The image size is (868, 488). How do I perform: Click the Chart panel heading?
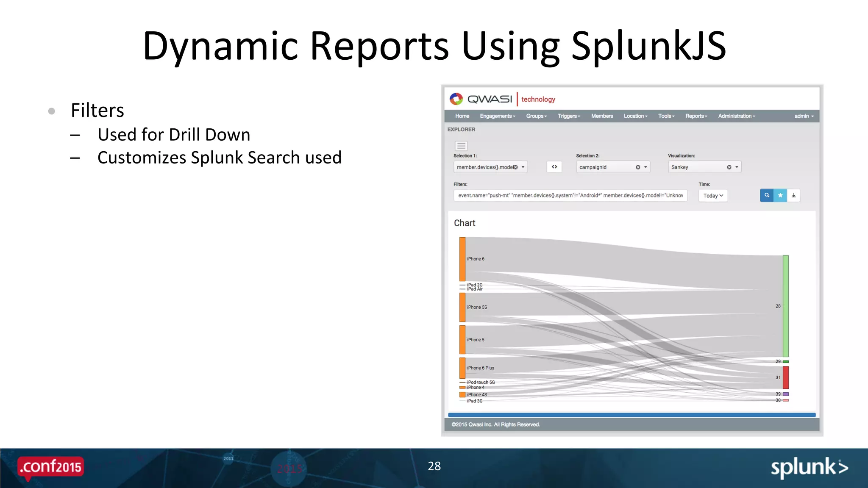pos(465,223)
